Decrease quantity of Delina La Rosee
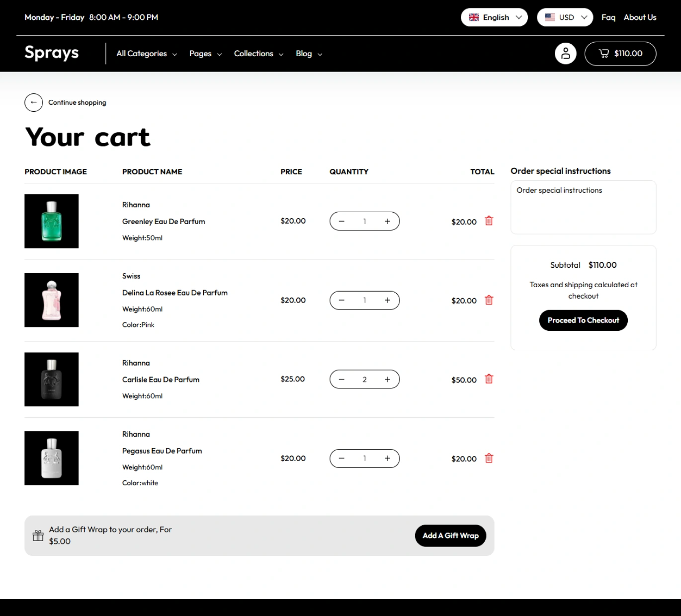The image size is (681, 616). (x=341, y=300)
